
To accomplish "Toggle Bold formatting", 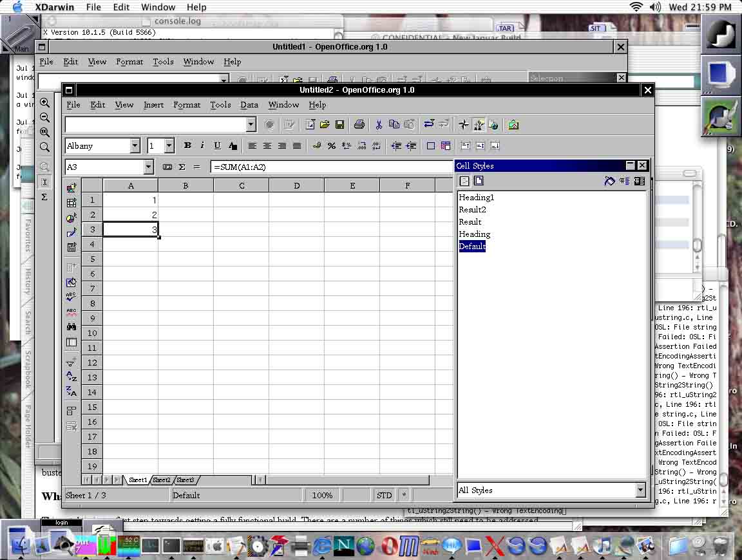I will [187, 145].
